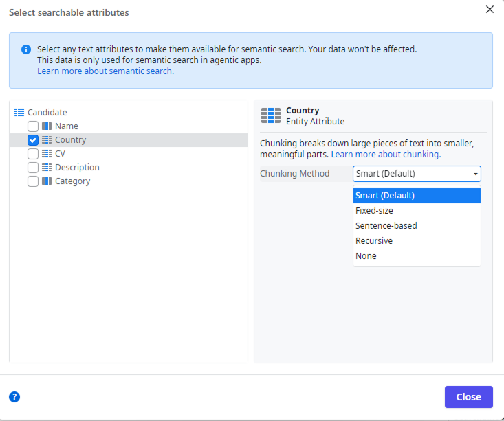This screenshot has width=504, height=421.
Task: Open Learn more about semantic search link
Action: coord(105,71)
